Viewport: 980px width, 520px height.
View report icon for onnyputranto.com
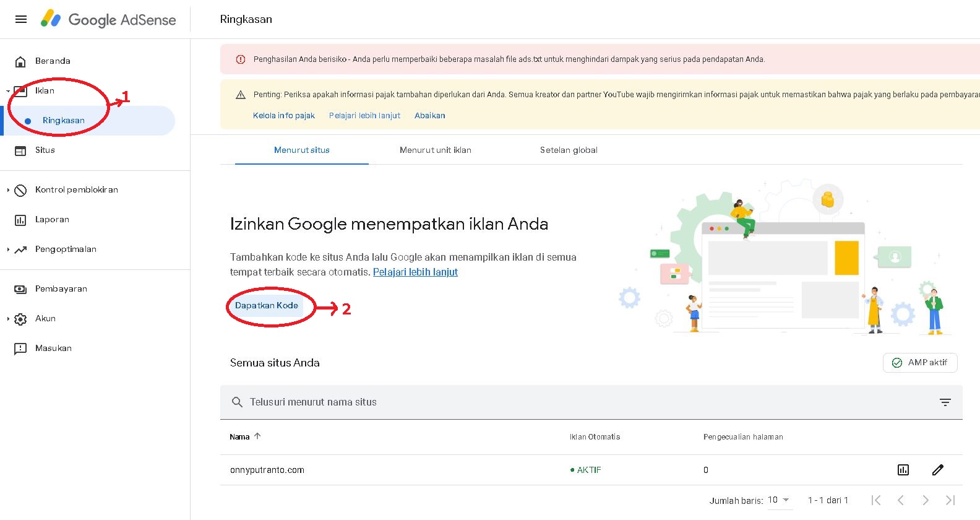[x=903, y=470]
